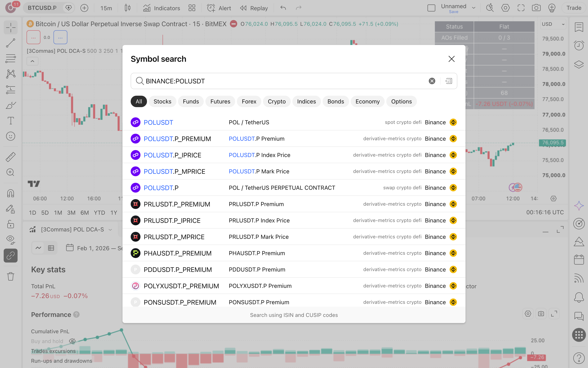Open the help center question icon
Viewport: 588px width, 368px height.
(579, 358)
